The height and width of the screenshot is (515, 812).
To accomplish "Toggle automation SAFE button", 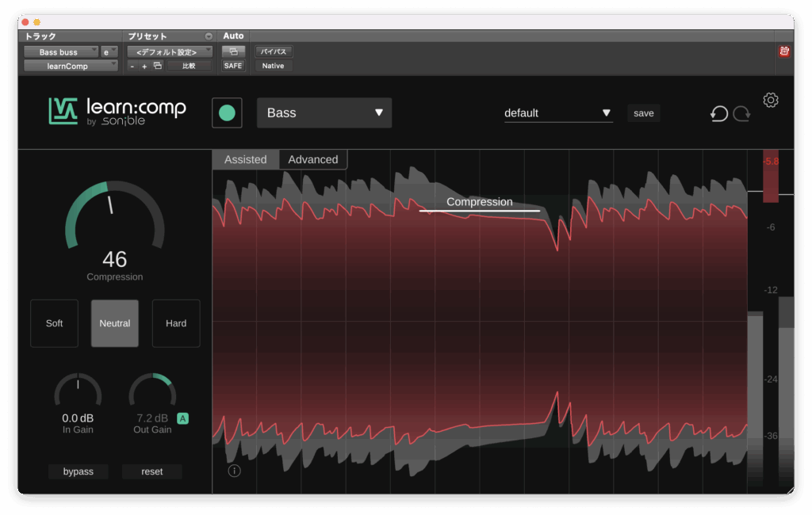I will pos(233,66).
